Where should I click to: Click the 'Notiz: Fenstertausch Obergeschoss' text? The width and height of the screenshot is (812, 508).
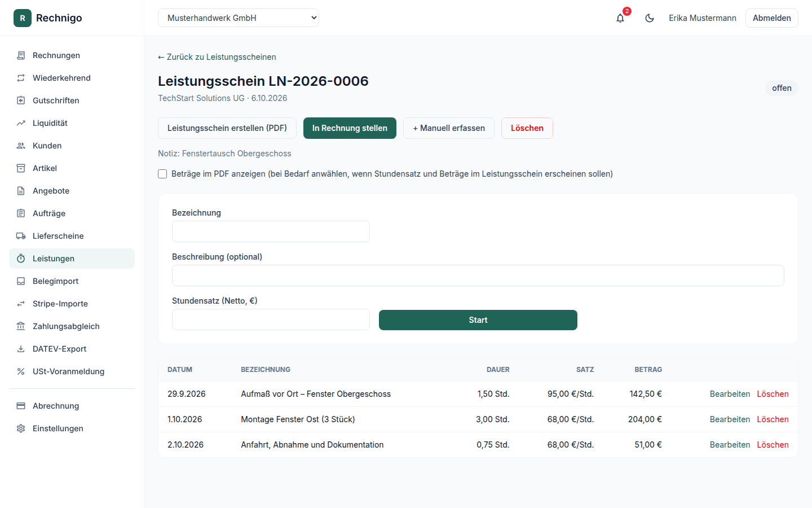[x=224, y=154]
